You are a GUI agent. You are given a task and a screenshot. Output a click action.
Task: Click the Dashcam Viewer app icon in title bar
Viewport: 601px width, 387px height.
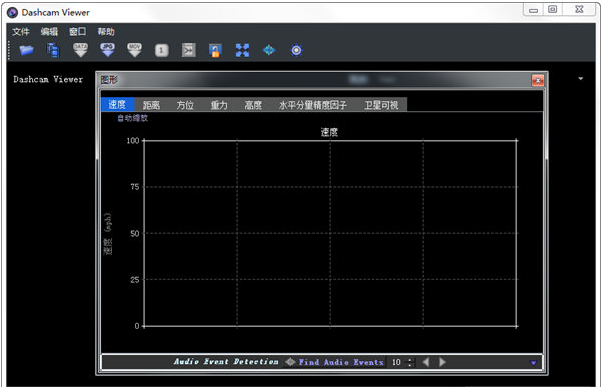12,13
